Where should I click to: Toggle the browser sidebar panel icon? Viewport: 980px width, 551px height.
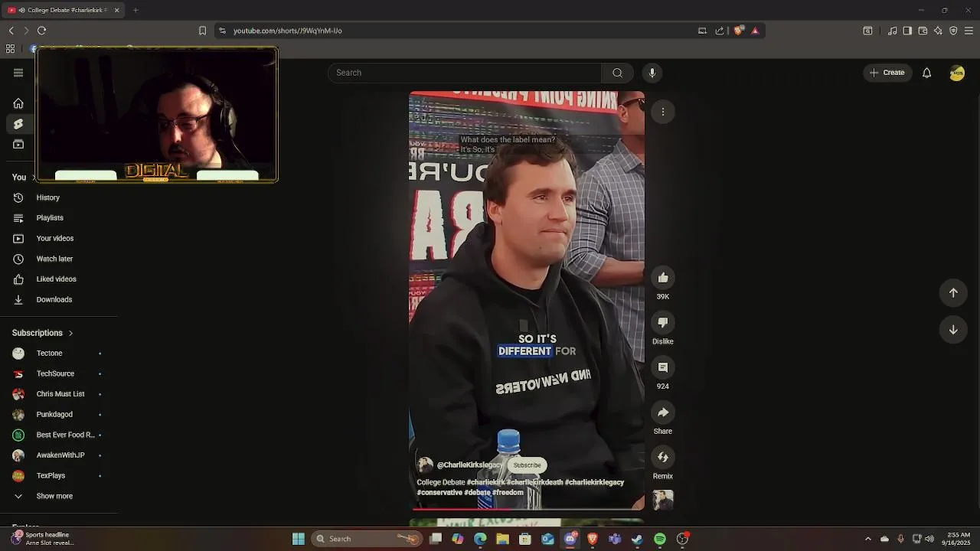pyautogui.click(x=907, y=31)
